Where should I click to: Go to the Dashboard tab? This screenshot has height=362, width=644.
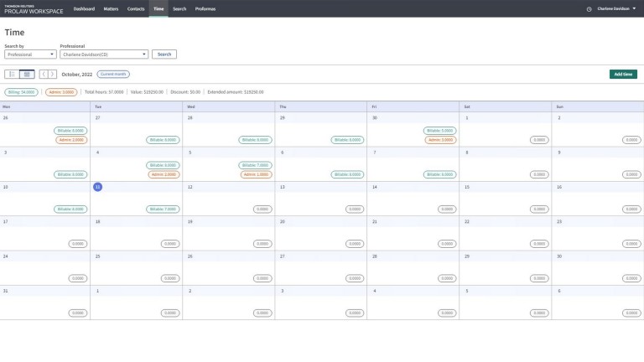84,8
